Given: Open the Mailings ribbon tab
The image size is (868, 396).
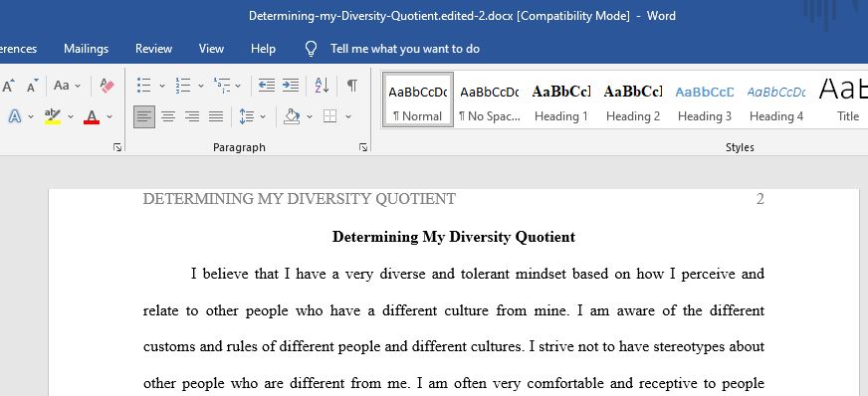Looking at the screenshot, I should pyautogui.click(x=86, y=49).
